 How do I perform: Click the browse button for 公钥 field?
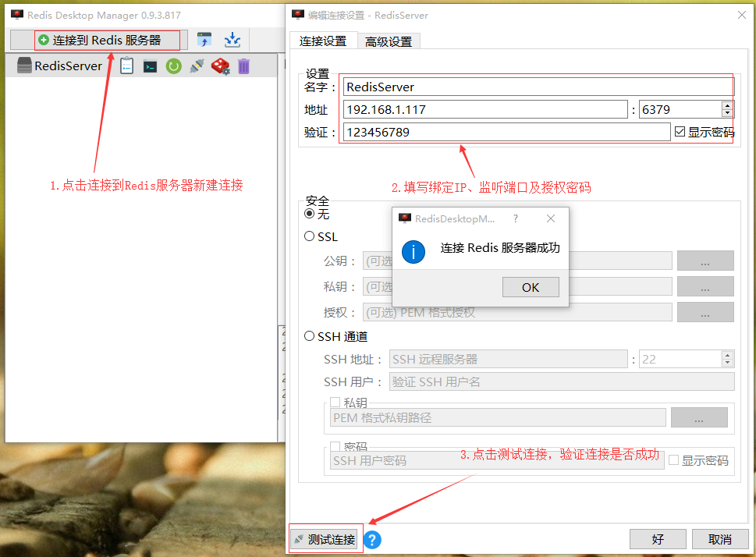[x=705, y=261]
